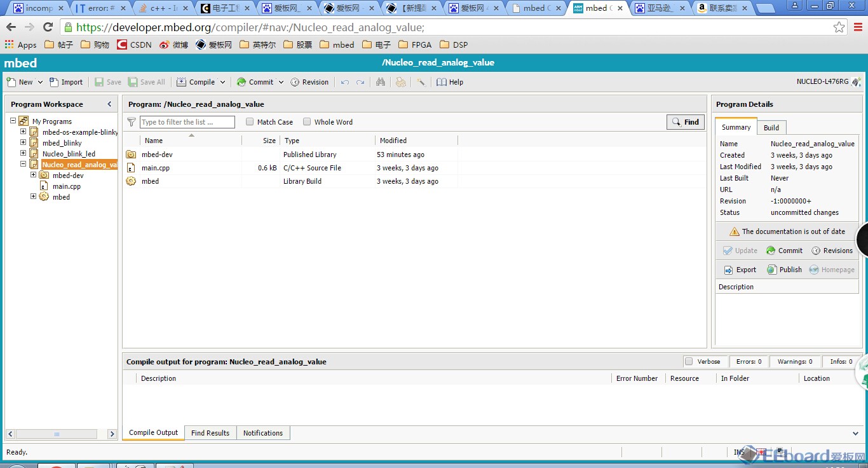Expand the mbed library tree node
The image size is (868, 468).
pos(34,196)
